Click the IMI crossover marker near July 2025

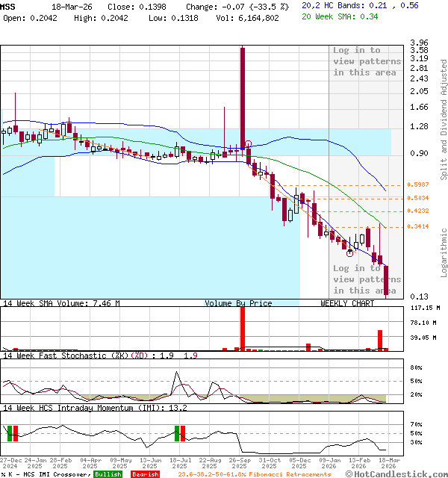point(180,432)
